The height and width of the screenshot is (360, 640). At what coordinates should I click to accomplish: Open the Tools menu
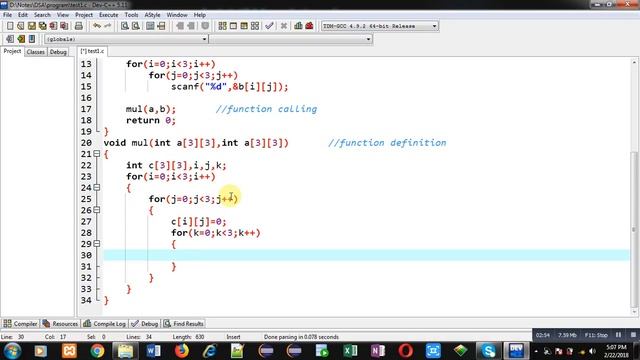[131, 15]
